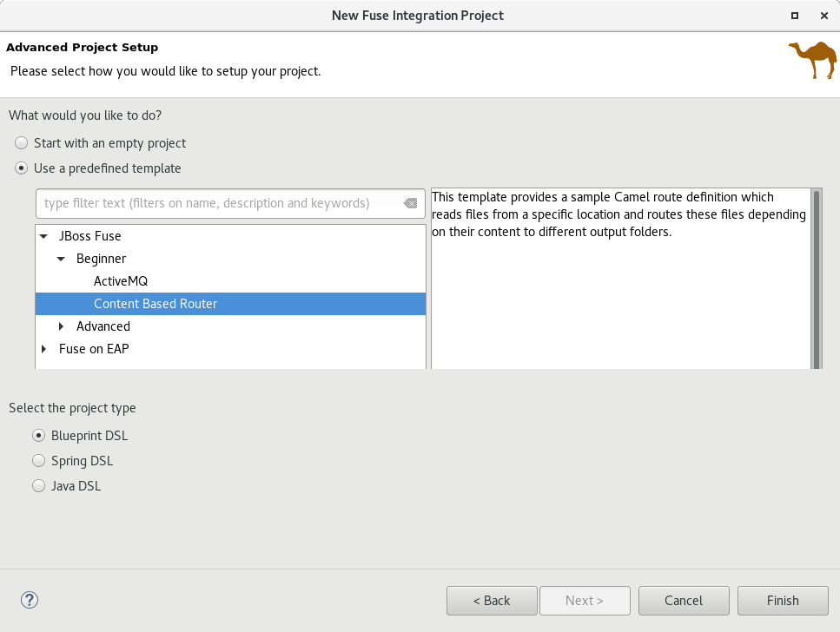This screenshot has height=632, width=840.
Task: Select Spring DSL project type
Action: [38, 461]
